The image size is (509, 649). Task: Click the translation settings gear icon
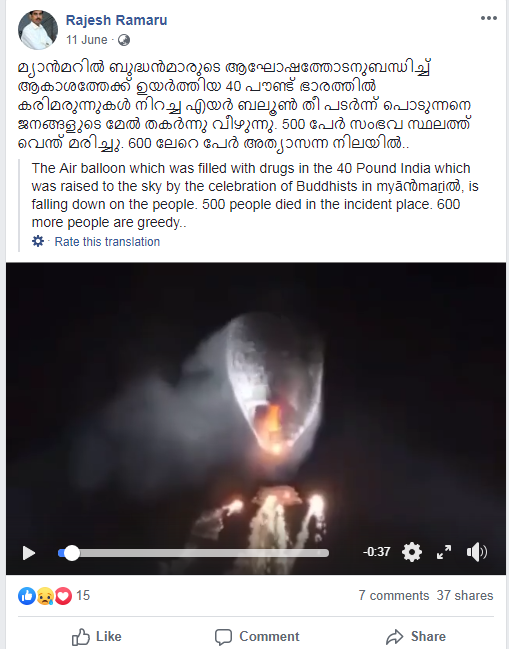click(38, 241)
